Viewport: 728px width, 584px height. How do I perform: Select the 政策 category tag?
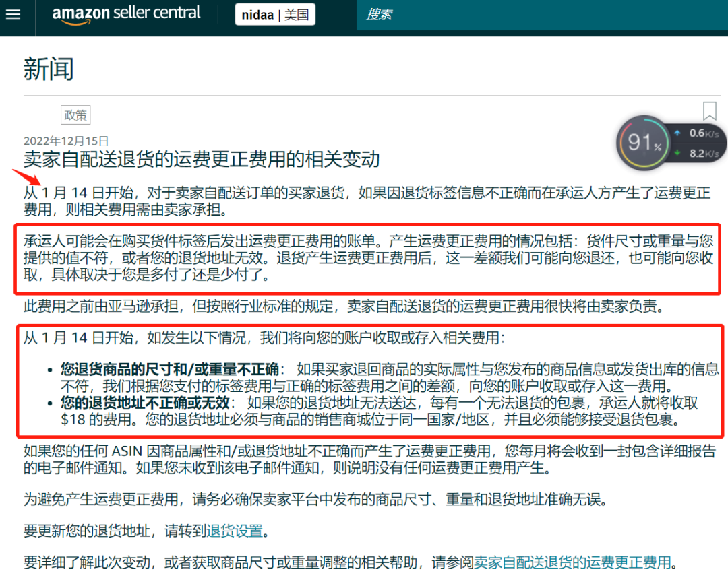tap(75, 115)
